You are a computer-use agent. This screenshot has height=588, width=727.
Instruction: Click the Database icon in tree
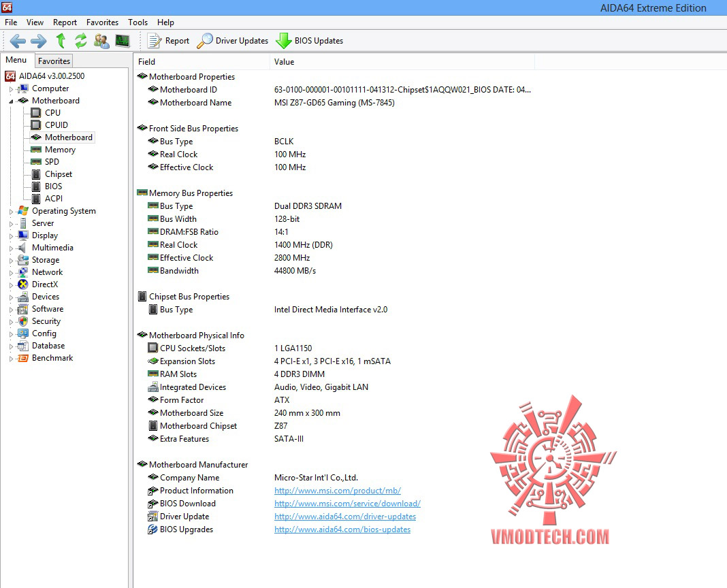coord(23,346)
